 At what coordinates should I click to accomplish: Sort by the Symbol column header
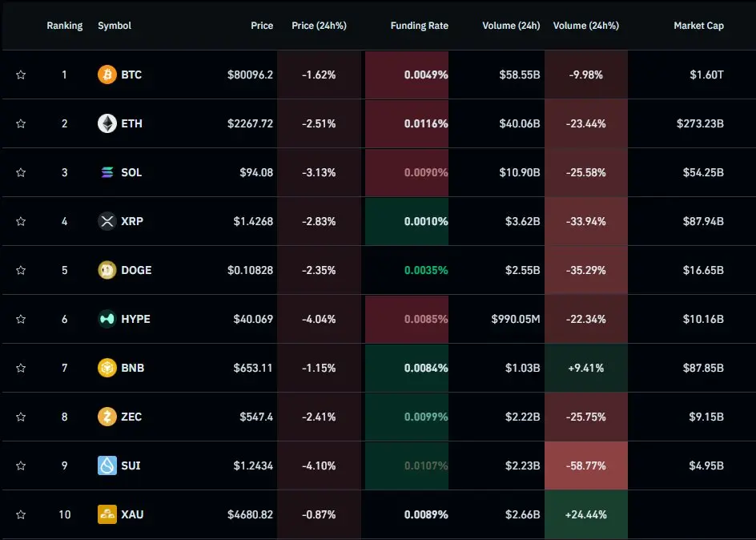pyautogui.click(x=115, y=26)
